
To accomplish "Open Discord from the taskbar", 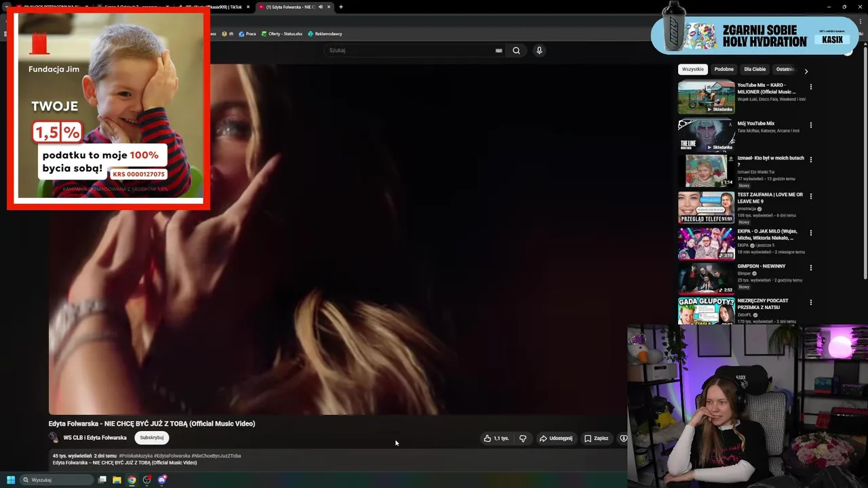I will (x=162, y=480).
